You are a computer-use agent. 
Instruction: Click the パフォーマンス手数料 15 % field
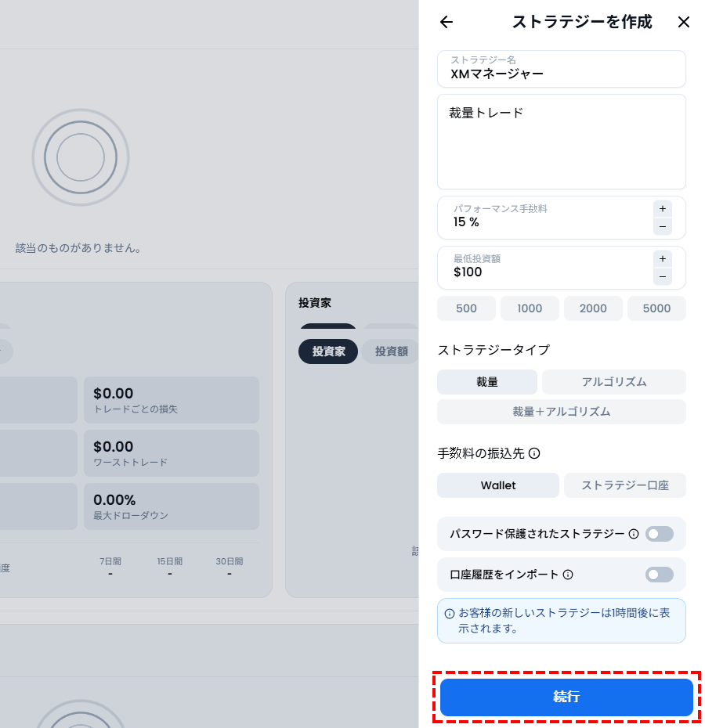coord(561,218)
